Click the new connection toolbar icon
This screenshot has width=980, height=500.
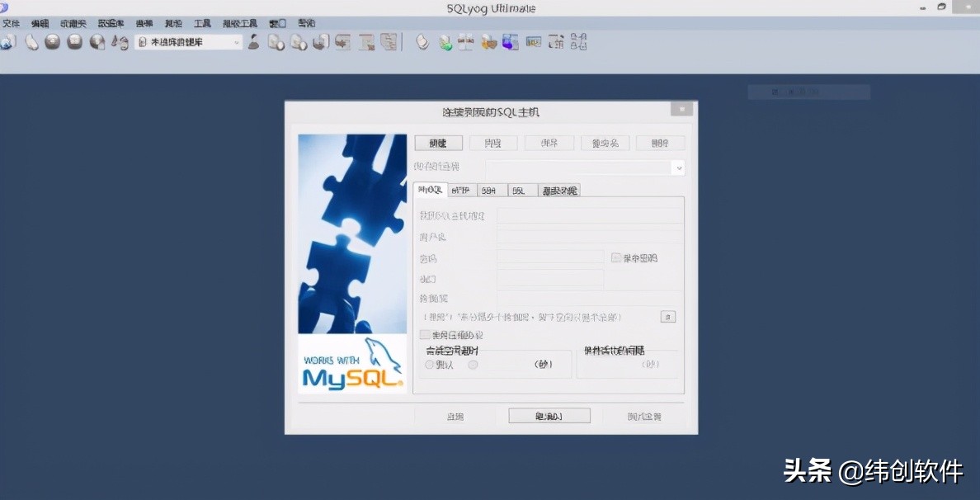tap(8, 41)
